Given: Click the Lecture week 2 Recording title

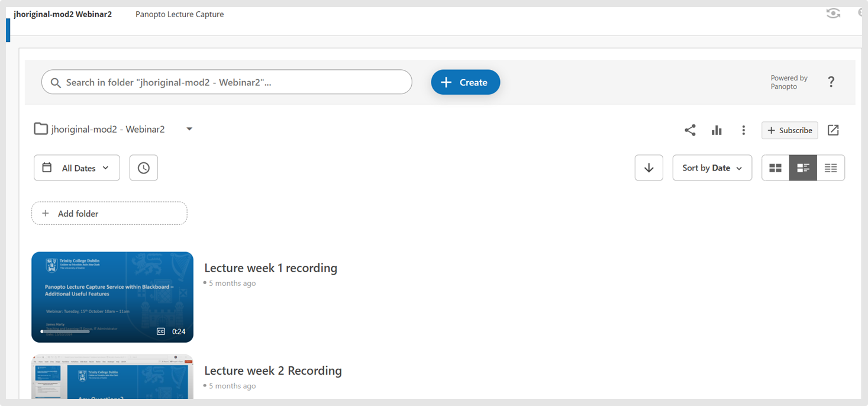Looking at the screenshot, I should point(273,371).
